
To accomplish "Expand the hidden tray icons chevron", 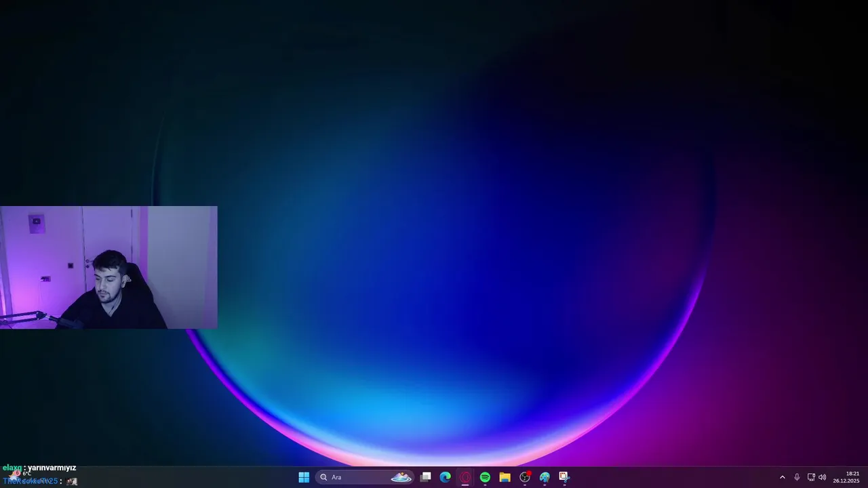I will pyautogui.click(x=782, y=477).
